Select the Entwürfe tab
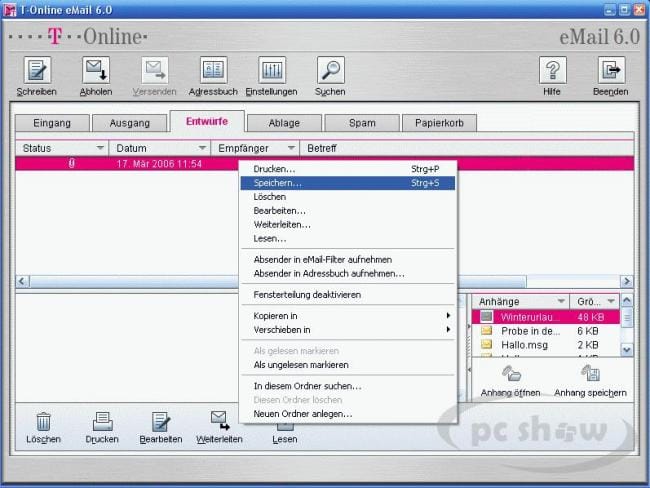This screenshot has height=488, width=650. tap(207, 121)
